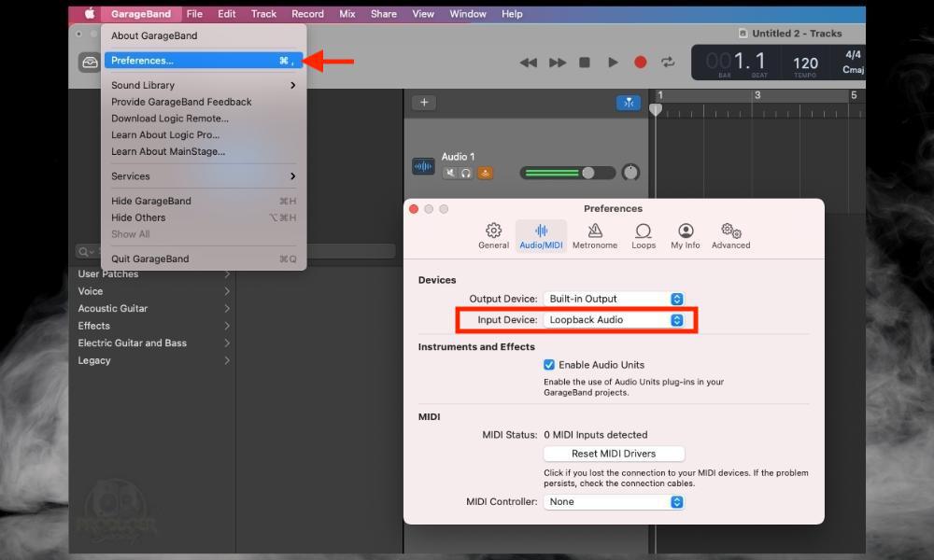Click the Rewind transport button
Screen dimensions: 934x560
pos(529,63)
